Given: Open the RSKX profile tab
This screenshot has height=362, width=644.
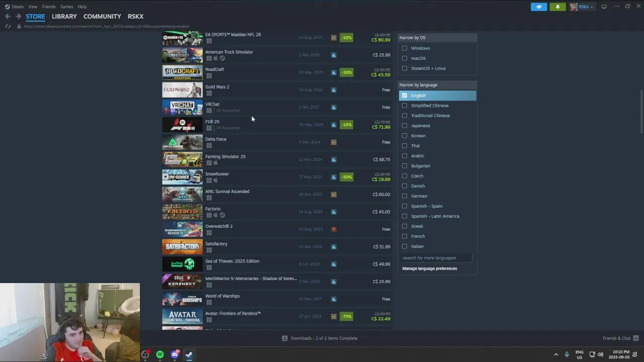Looking at the screenshot, I should pos(135,17).
